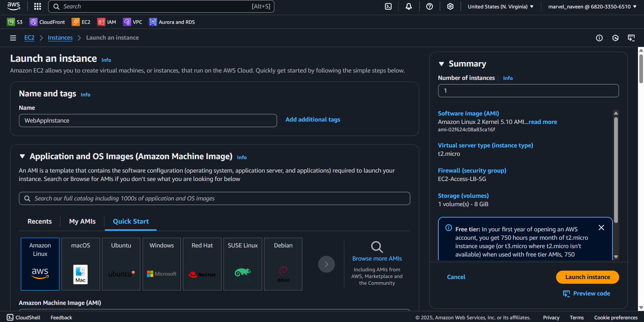Open the services grid menu

tap(38, 6)
